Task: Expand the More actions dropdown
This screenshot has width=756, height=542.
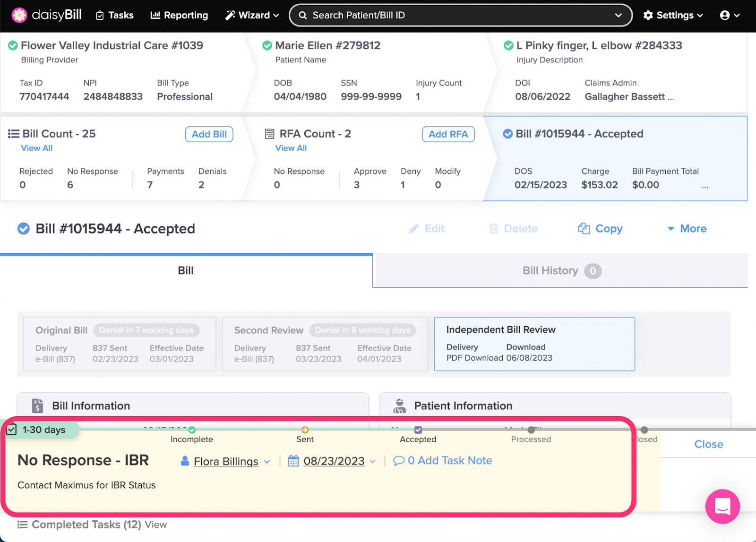Action: point(687,229)
